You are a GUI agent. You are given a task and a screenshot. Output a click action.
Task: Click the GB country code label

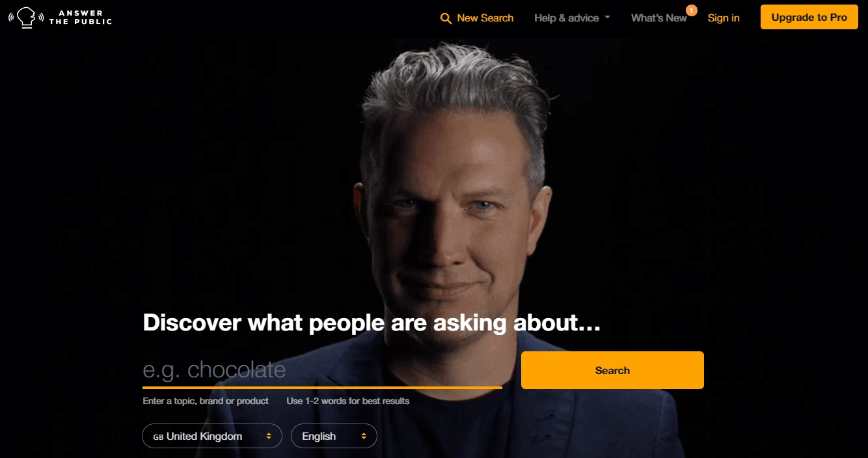[x=158, y=437]
